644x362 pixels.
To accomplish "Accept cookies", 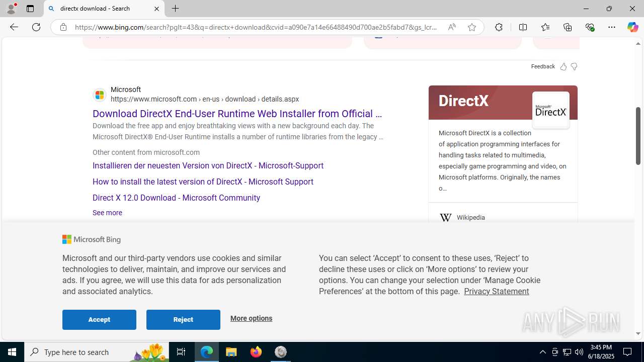I will pyautogui.click(x=99, y=320).
